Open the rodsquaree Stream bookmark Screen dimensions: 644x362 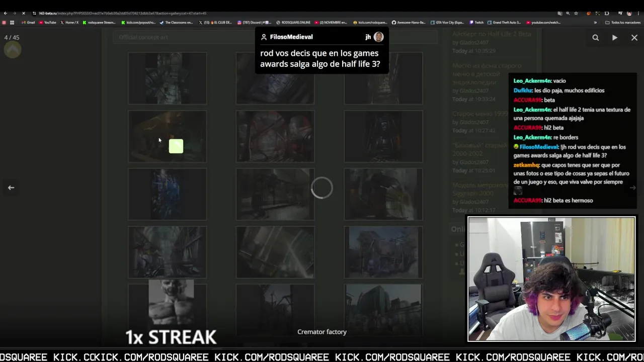pyautogui.click(x=99, y=23)
